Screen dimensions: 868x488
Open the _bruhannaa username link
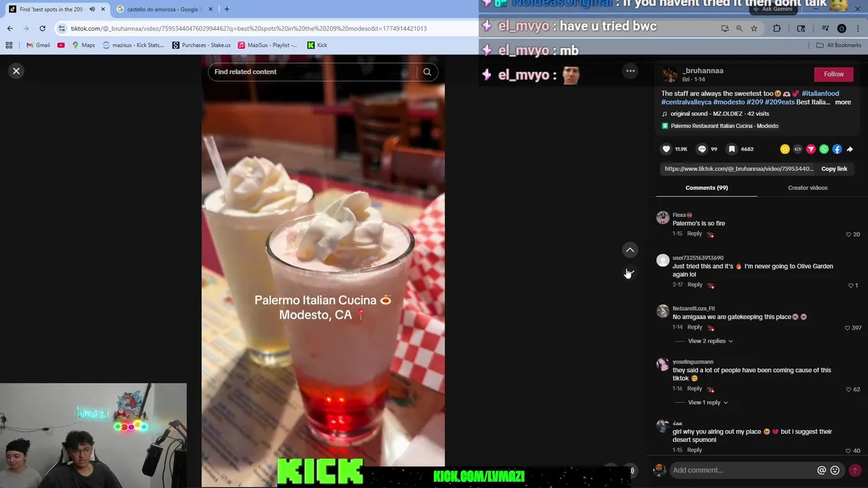coord(703,70)
